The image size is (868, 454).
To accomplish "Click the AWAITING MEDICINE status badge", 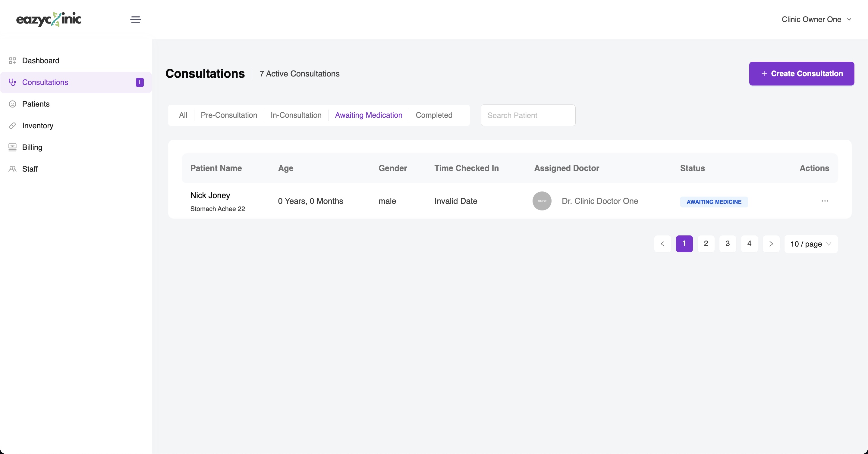I will pyautogui.click(x=714, y=202).
